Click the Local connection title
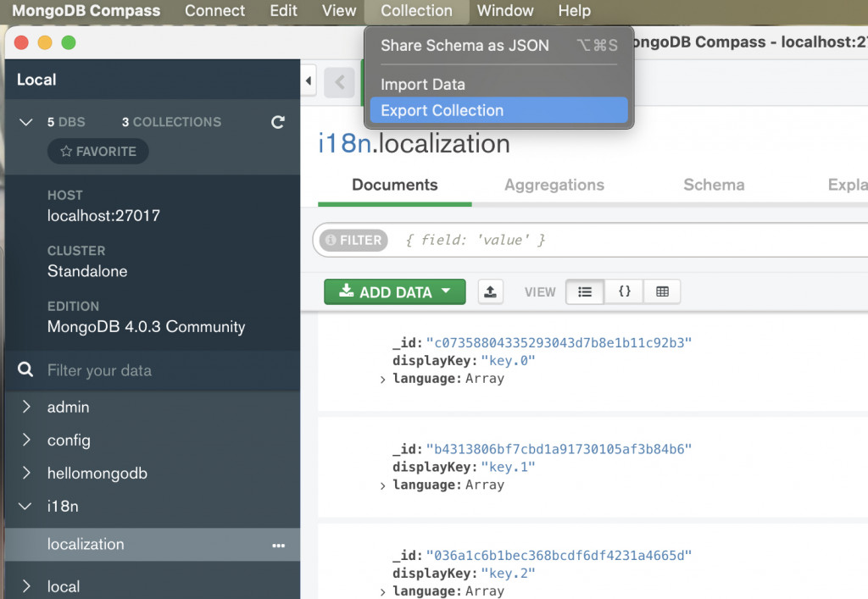Viewport: 868px width, 599px height. tap(36, 80)
